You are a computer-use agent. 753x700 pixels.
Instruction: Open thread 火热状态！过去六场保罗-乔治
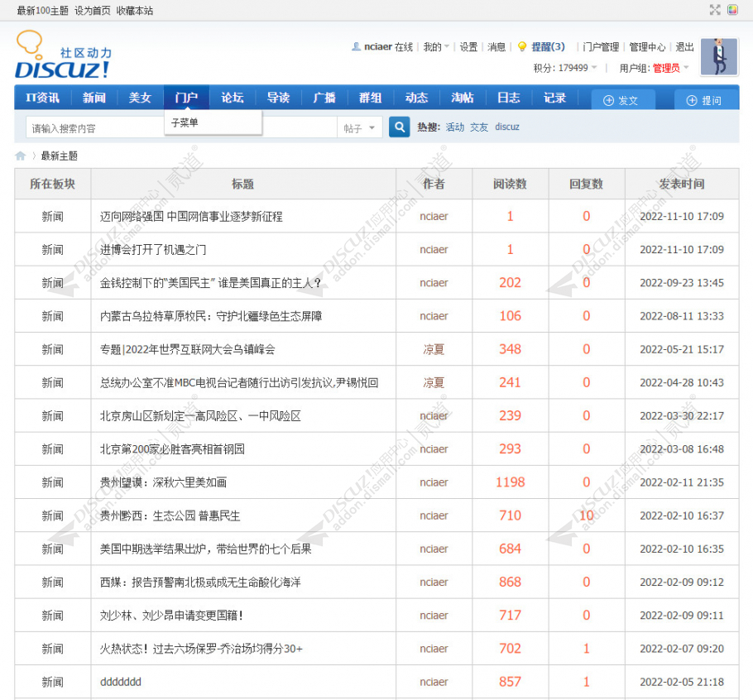tap(201, 649)
